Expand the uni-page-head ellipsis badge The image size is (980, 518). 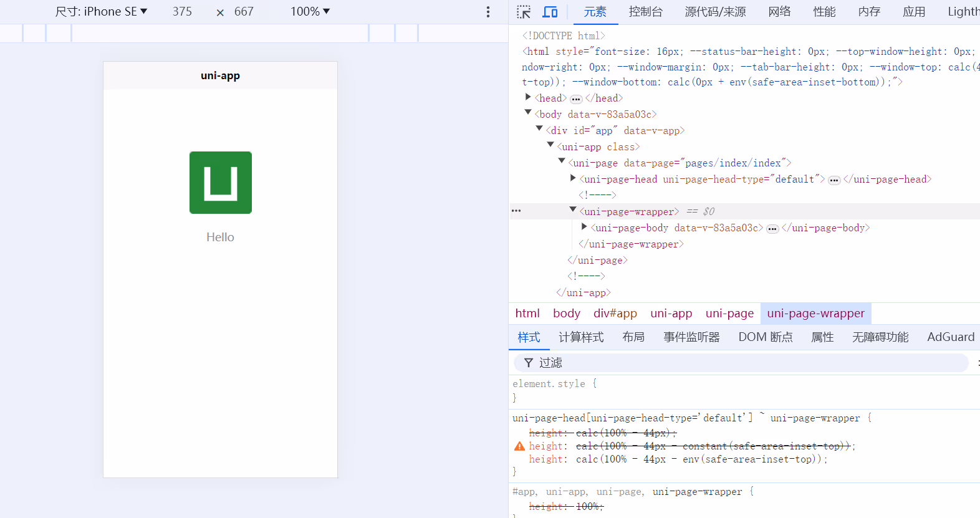click(834, 180)
